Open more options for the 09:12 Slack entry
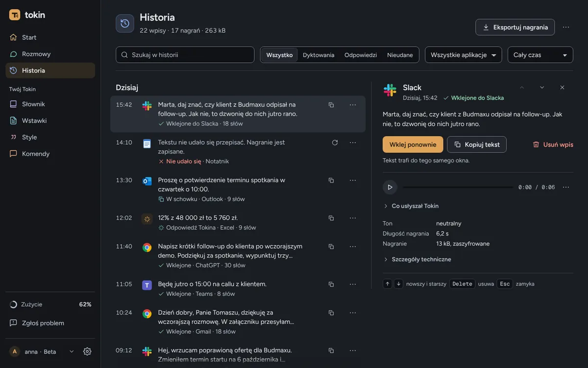588x368 pixels. coord(353,350)
